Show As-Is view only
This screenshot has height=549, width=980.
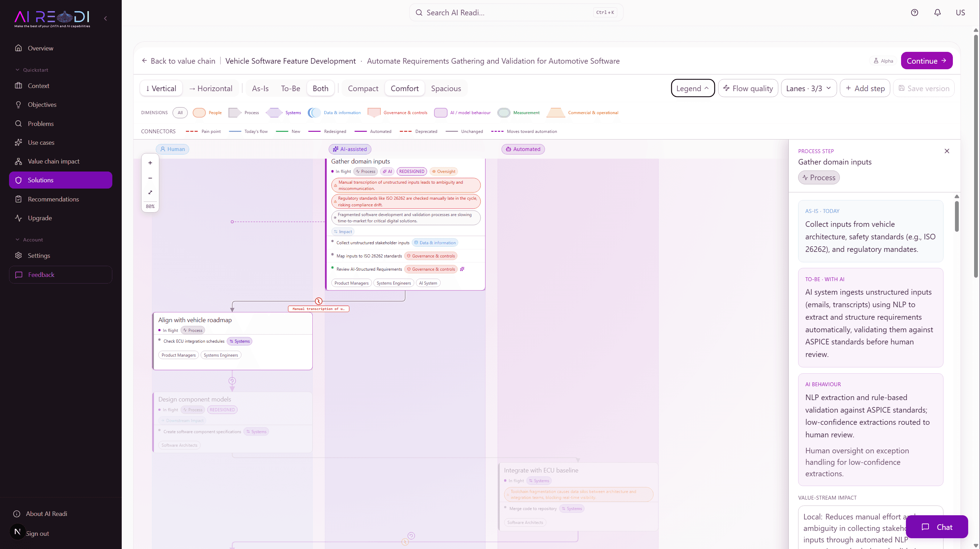pos(260,88)
